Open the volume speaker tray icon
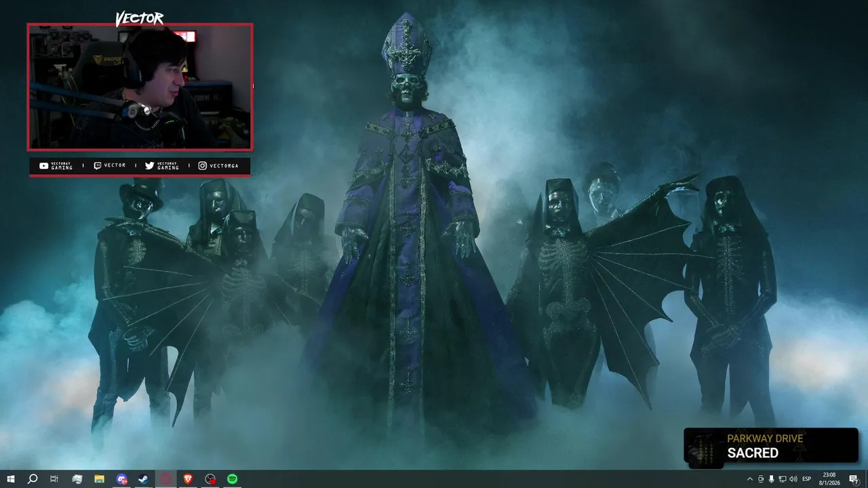Viewport: 868px width, 488px height. point(793,479)
